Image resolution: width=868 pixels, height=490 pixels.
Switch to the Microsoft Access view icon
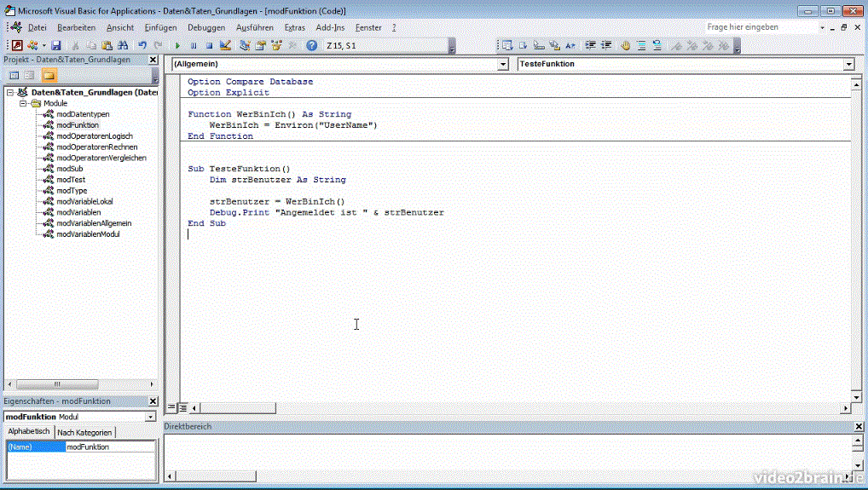point(17,45)
